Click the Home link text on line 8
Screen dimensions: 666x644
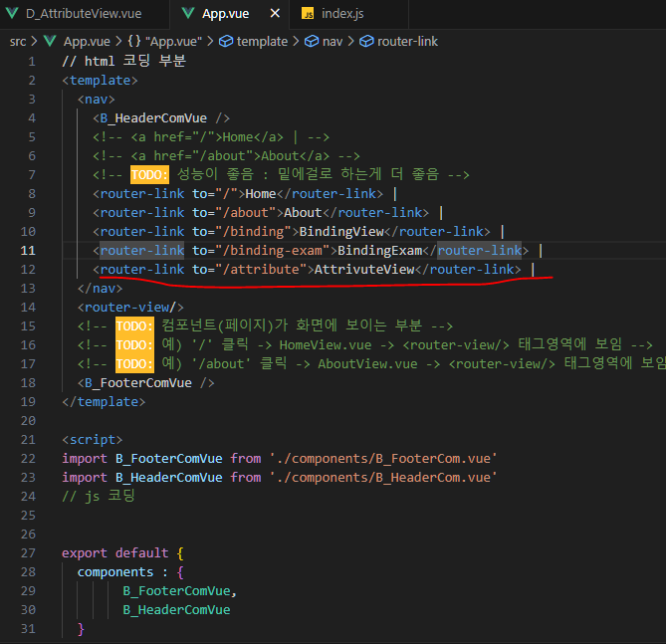[261, 194]
